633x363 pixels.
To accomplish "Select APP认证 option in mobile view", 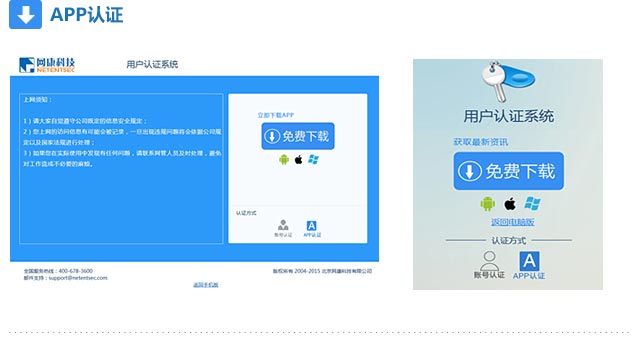I will click(x=529, y=265).
